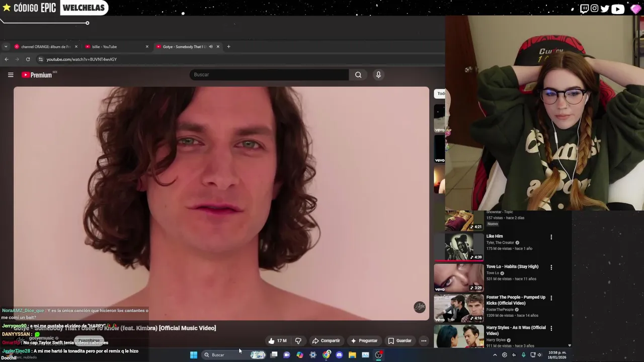Open File Explorer from taskbar
The image size is (644, 362).
click(352, 355)
